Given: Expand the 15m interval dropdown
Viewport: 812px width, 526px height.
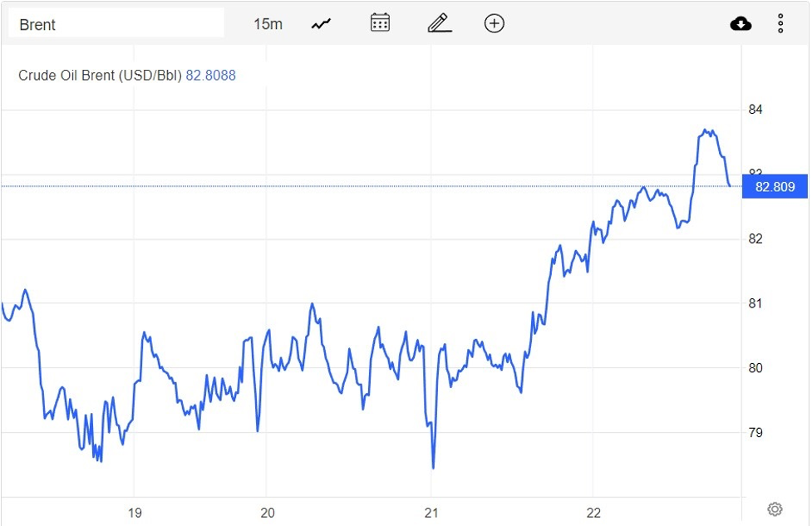Looking at the screenshot, I should click(x=268, y=24).
